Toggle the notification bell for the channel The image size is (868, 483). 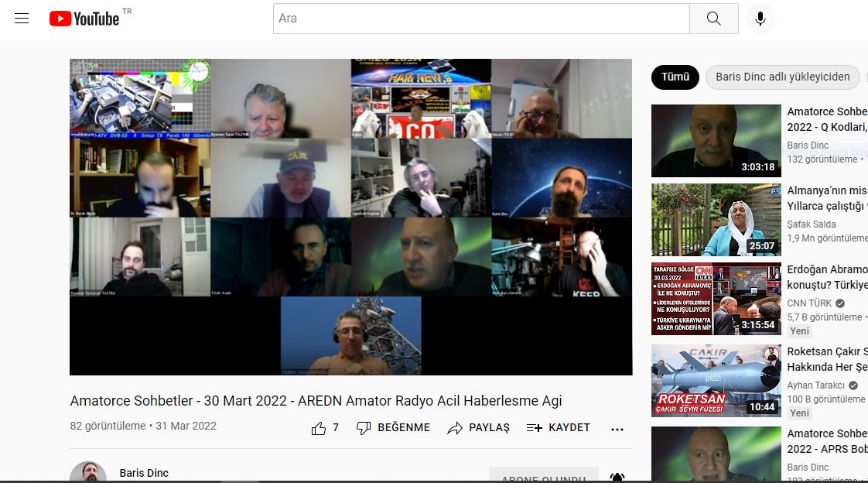(617, 478)
